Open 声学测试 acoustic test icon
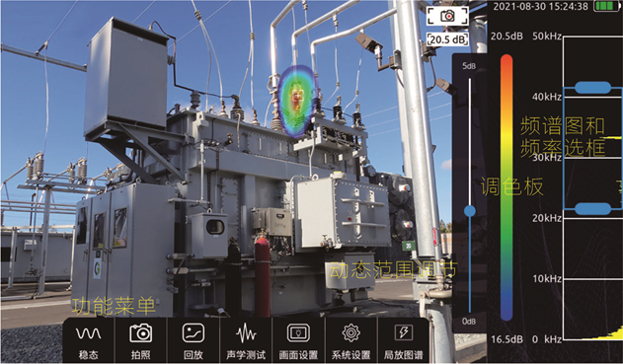This screenshot has height=364, width=623. pos(246,333)
